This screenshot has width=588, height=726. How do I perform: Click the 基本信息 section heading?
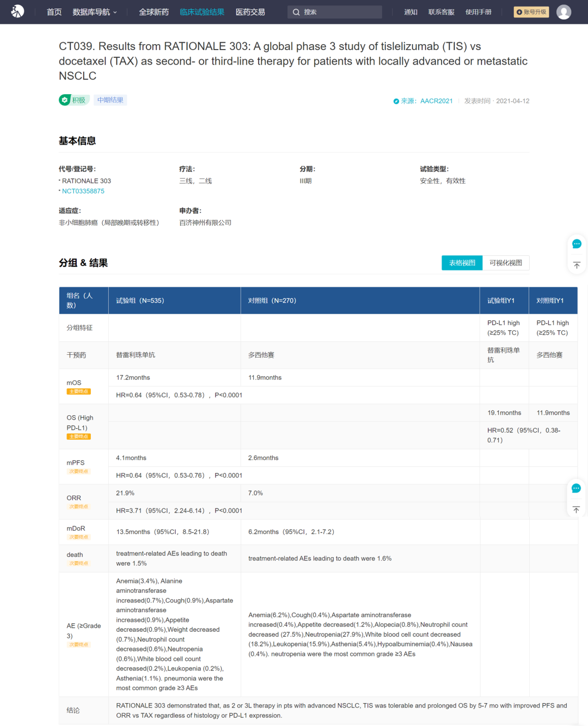pos(77,141)
